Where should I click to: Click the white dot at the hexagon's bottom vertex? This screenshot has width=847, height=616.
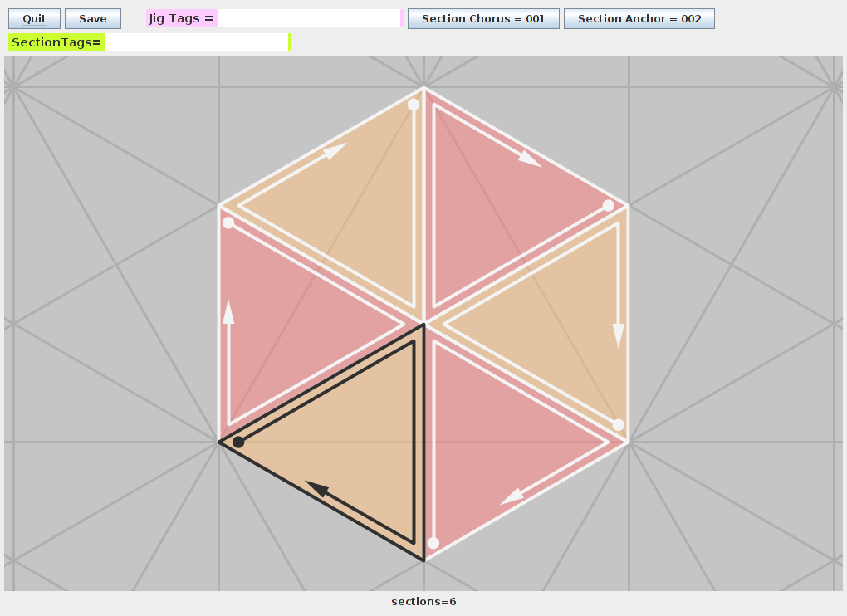tap(433, 543)
